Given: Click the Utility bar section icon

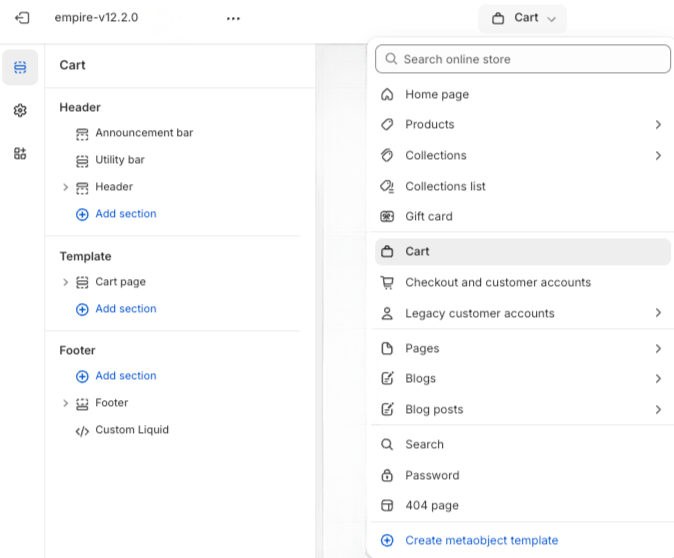Looking at the screenshot, I should (x=82, y=161).
